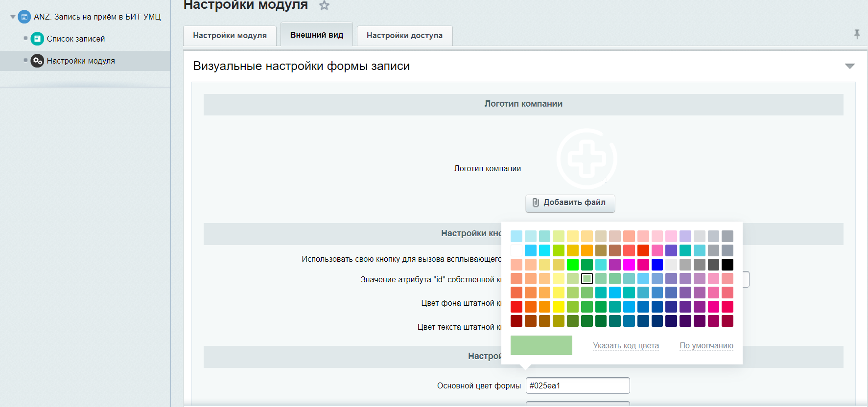Select the pure blue color swatch
Screen dimensions: 868x407
point(657,265)
